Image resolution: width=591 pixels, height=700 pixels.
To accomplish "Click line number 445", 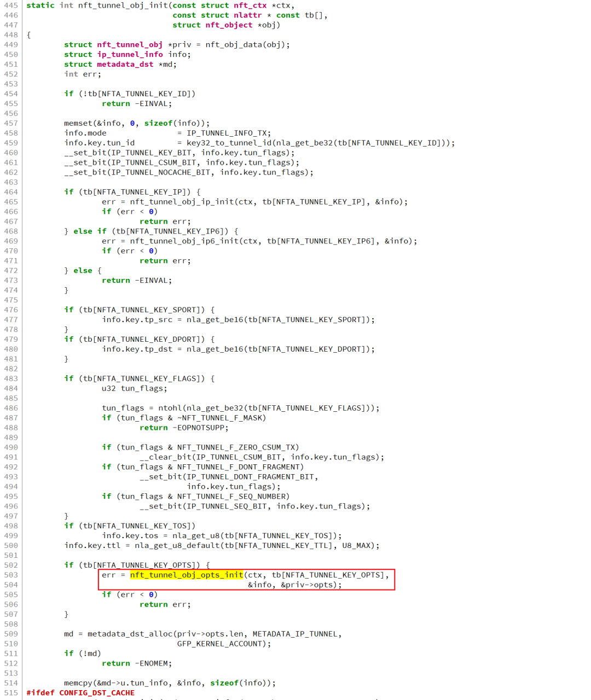I will click(11, 5).
